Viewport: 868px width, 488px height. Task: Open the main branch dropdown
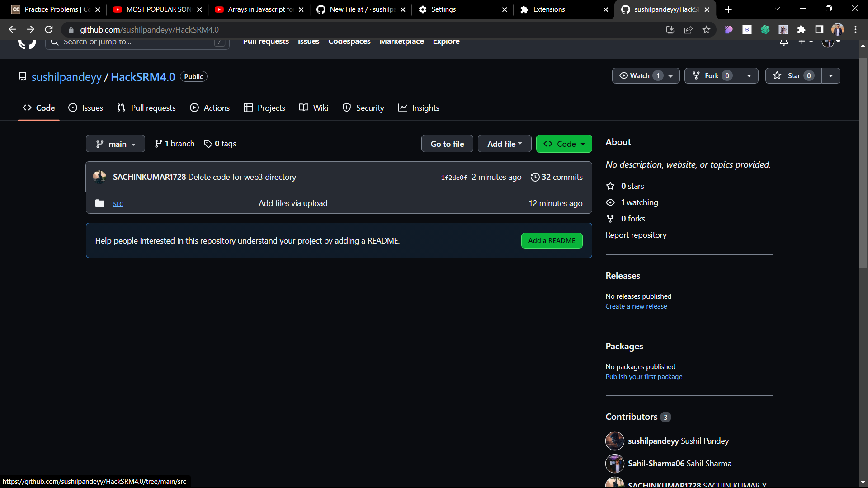[115, 144]
